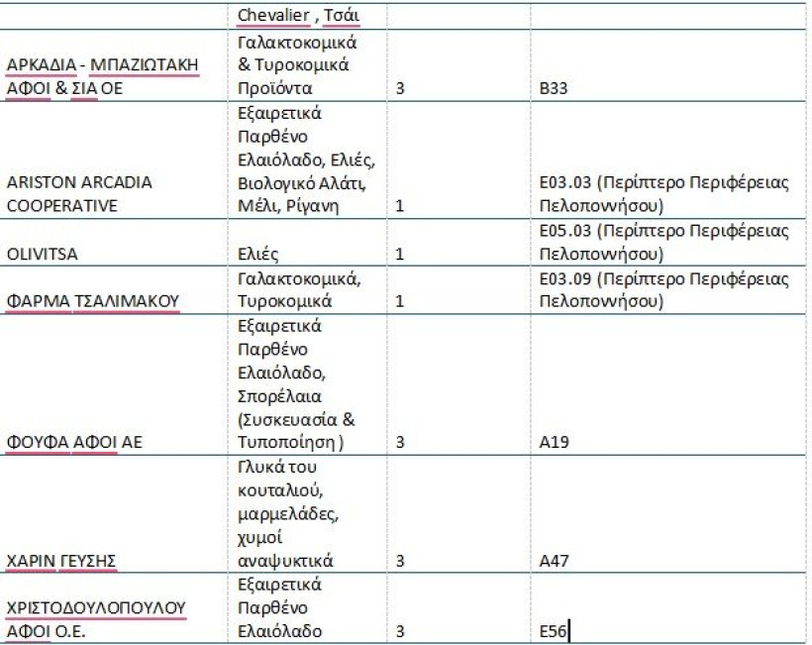
Task: Click the μαρμελάδες product description text
Action: click(x=288, y=513)
